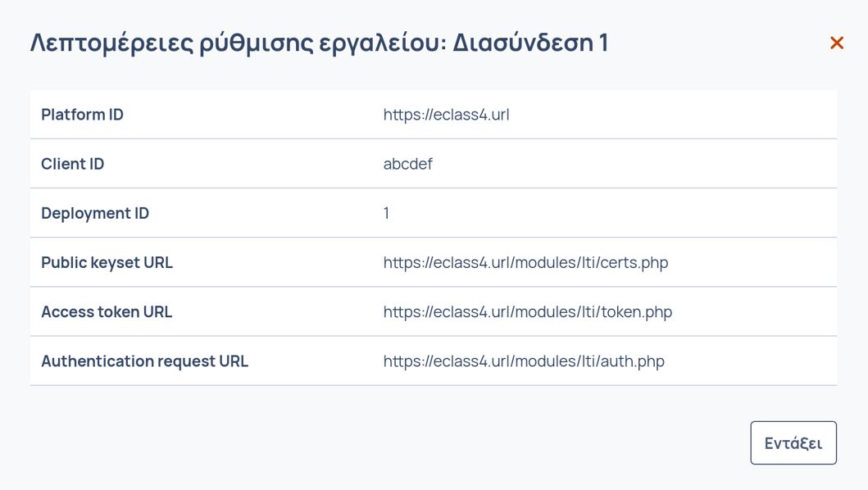
Task: Close the dialog with the orange X
Action: point(836,43)
